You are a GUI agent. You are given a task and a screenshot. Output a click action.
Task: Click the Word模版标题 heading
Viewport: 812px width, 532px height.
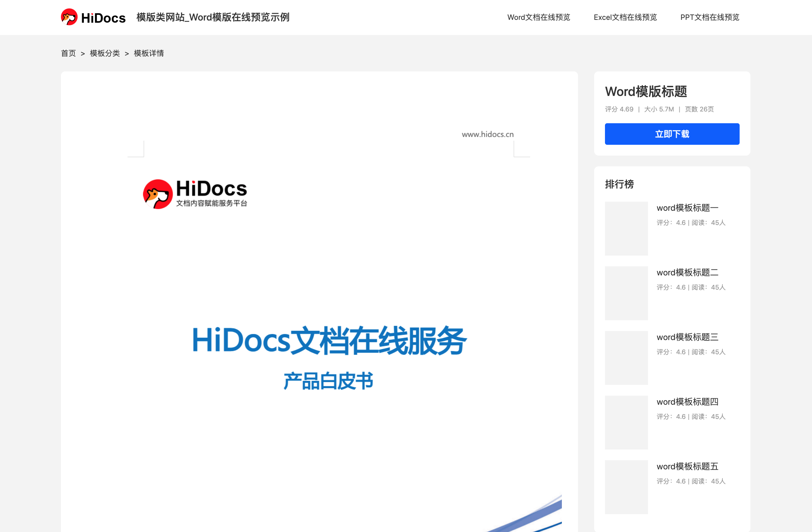click(645, 92)
